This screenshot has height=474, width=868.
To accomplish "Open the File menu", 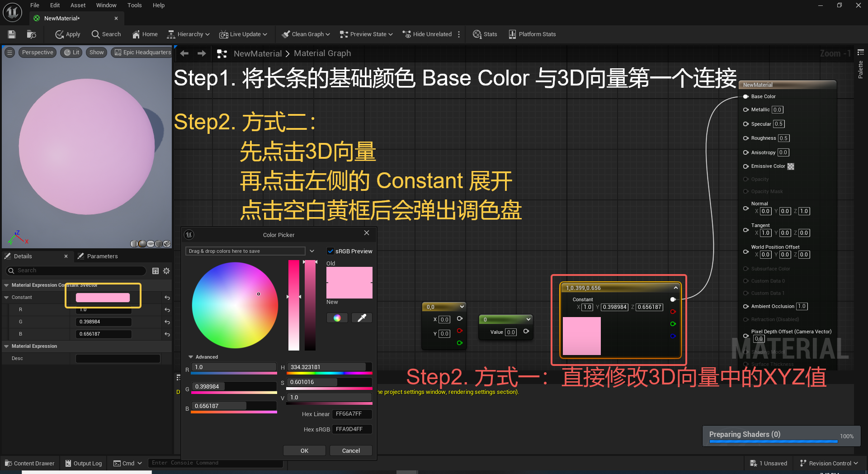I will [35, 5].
